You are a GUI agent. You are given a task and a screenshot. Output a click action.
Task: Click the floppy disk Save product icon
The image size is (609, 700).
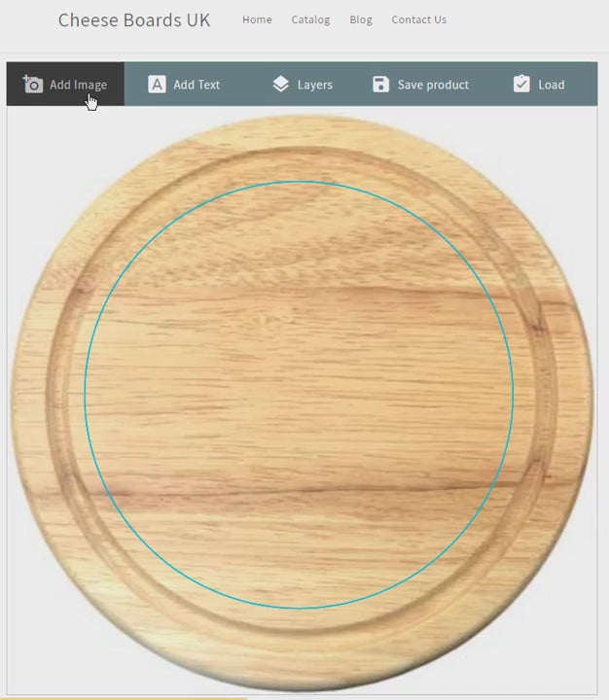[x=380, y=84]
